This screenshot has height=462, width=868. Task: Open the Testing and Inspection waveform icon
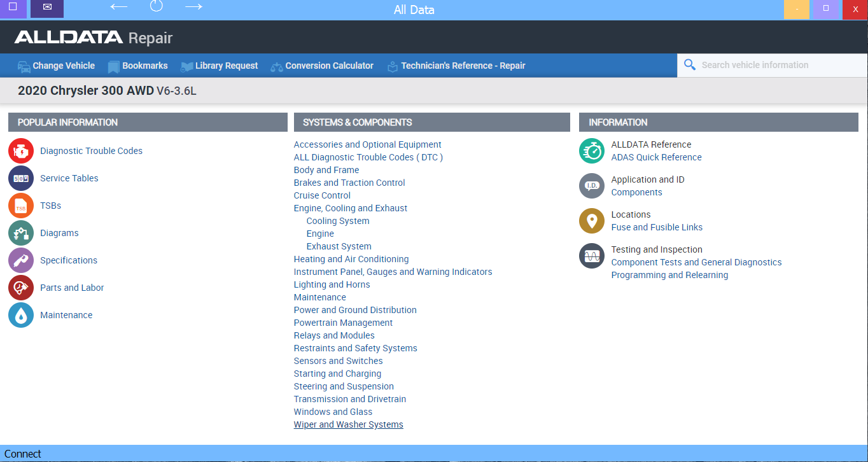click(x=591, y=256)
